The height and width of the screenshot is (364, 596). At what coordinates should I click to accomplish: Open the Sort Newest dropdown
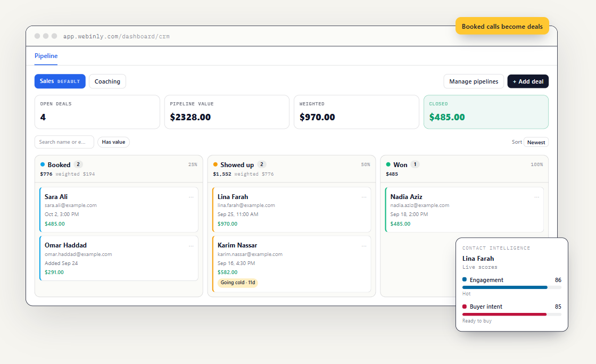pyautogui.click(x=536, y=142)
